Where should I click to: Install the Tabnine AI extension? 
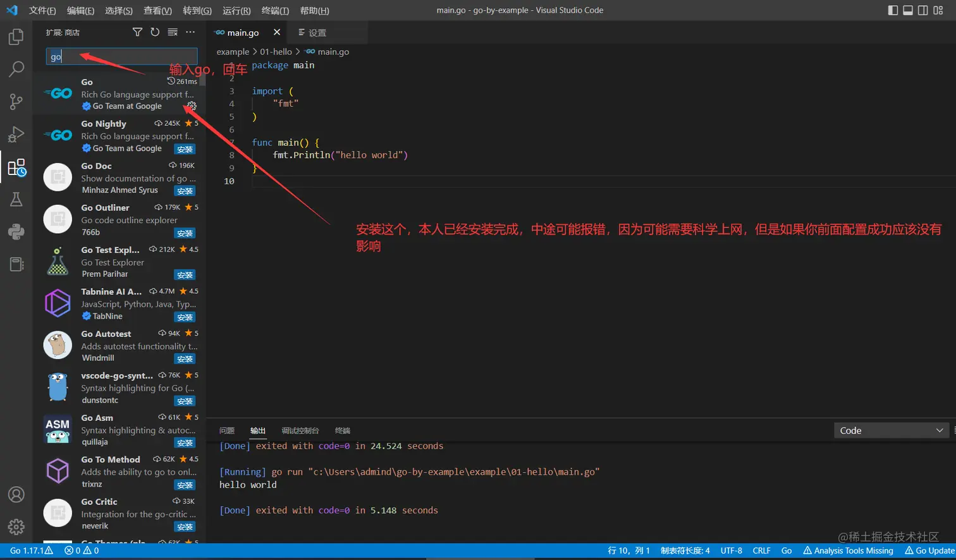click(185, 317)
